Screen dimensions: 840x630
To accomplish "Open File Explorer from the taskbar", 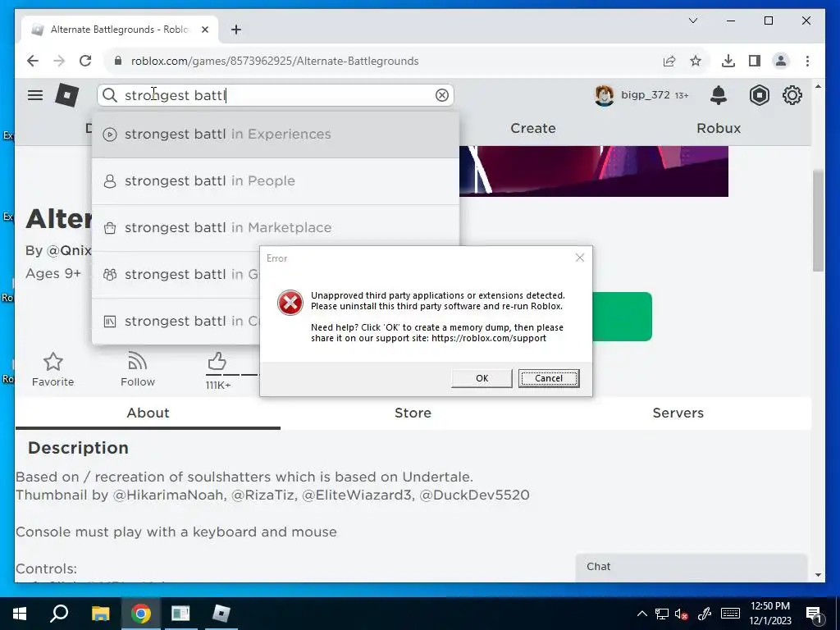I will pos(100,614).
